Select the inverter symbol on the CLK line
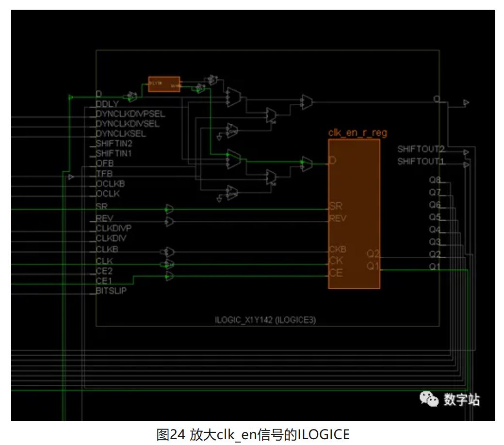 [x=169, y=264]
